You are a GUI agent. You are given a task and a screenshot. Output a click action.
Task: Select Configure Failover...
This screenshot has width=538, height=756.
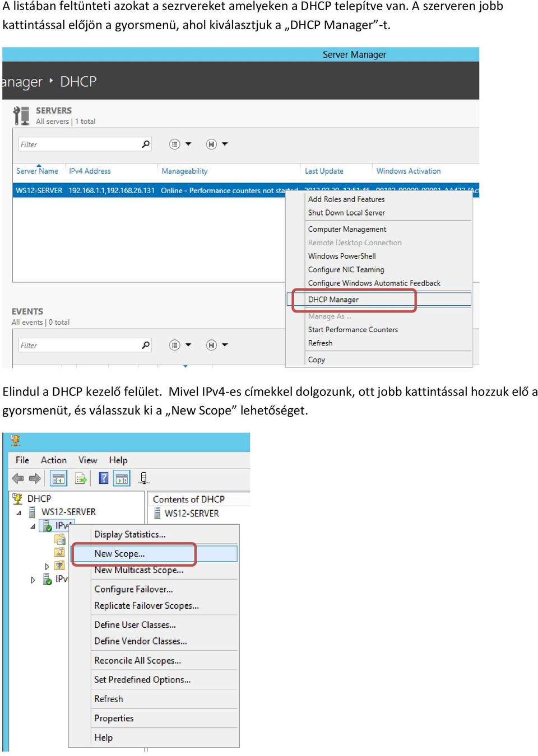coord(133,589)
